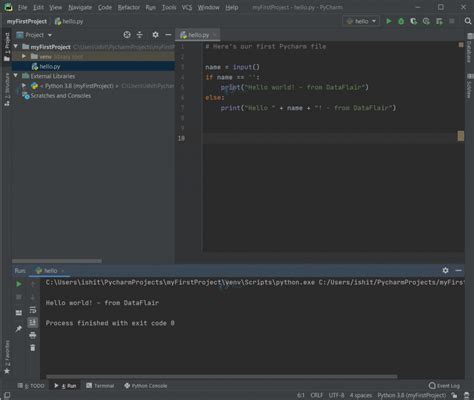
Task: Open the hello run configuration dropdown
Action: coord(361,21)
